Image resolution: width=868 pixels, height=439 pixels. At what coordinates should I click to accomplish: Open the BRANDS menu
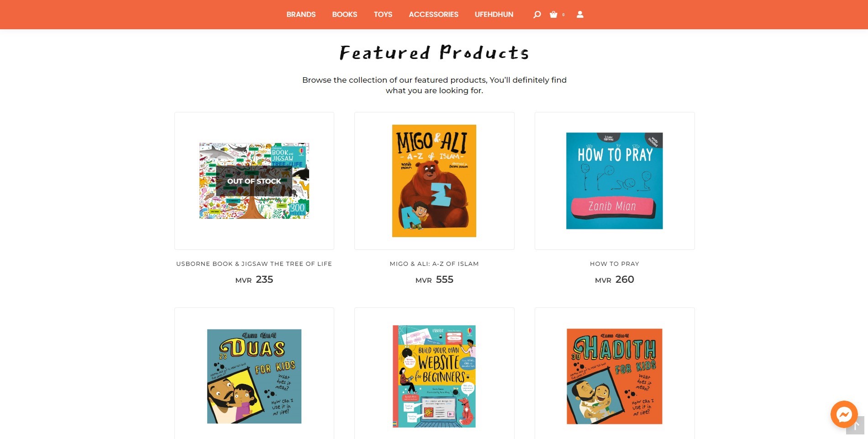301,15
